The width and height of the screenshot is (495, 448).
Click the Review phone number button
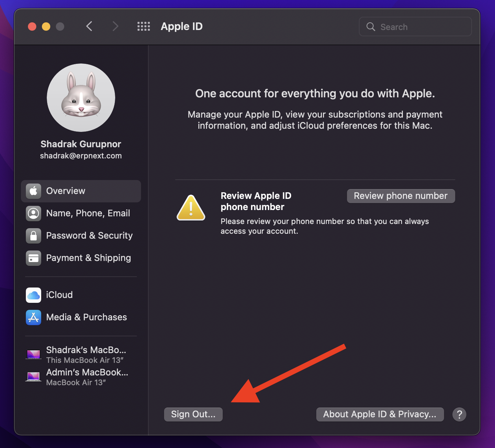(x=401, y=196)
